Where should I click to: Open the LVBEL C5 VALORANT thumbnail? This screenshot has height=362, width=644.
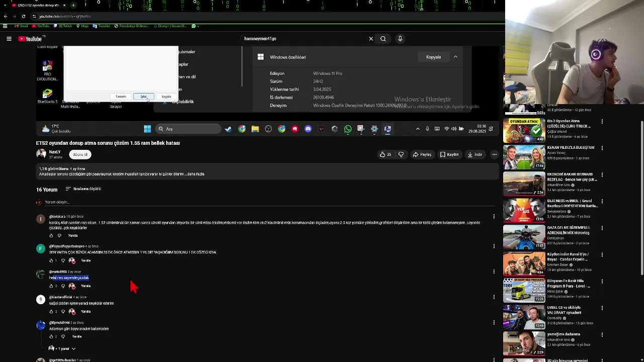524,317
